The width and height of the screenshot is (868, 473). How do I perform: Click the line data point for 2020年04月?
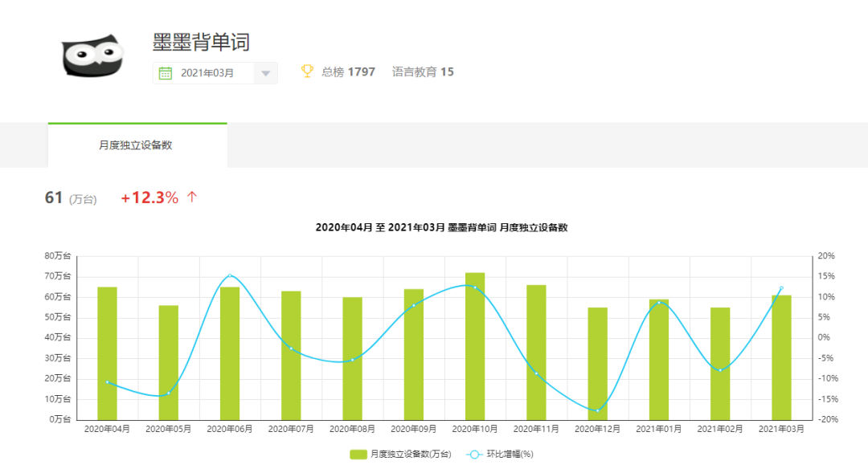(108, 382)
